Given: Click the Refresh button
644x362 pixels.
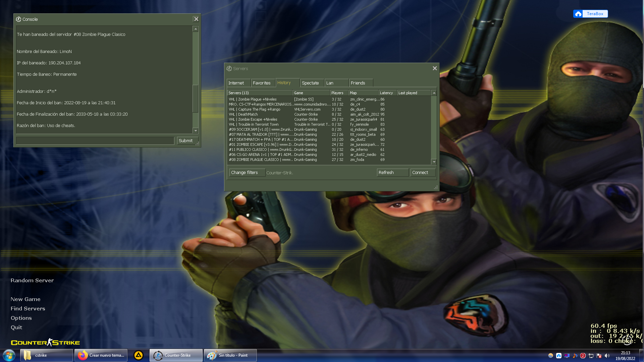Looking at the screenshot, I should 393,173.
